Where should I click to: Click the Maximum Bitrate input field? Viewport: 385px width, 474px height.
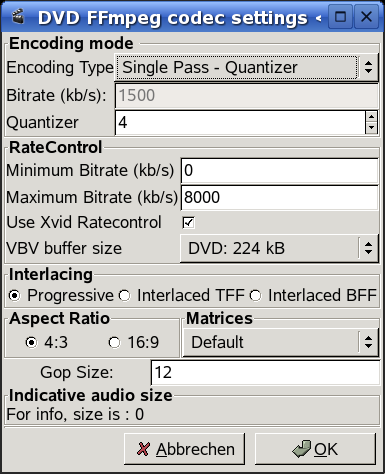click(279, 197)
